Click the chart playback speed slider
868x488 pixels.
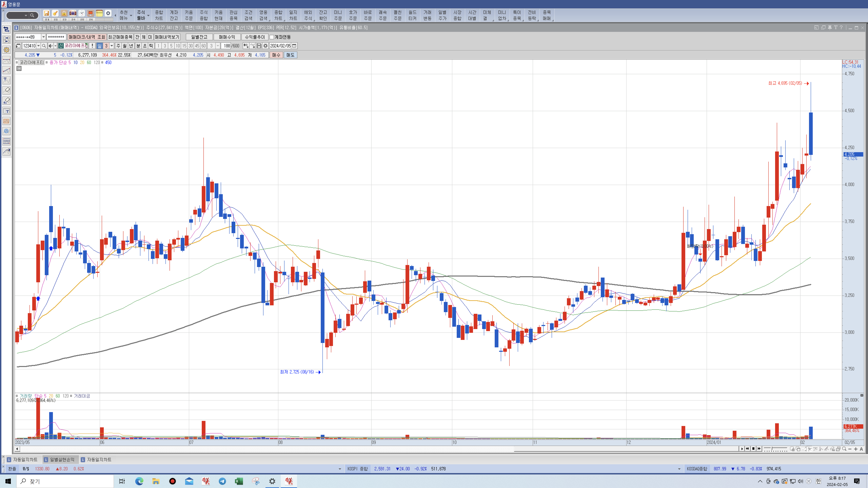(775, 449)
